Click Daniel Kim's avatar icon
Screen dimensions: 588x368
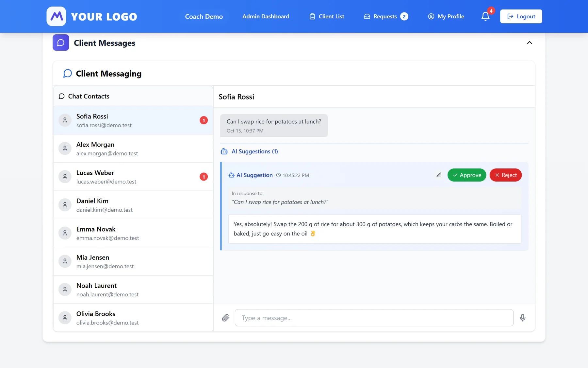[65, 205]
